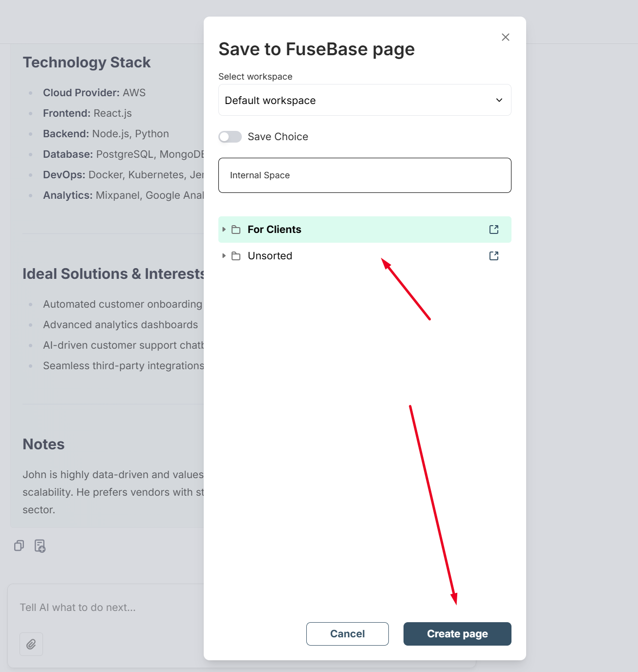Close the Save to FuseBase dialog

[x=506, y=37]
